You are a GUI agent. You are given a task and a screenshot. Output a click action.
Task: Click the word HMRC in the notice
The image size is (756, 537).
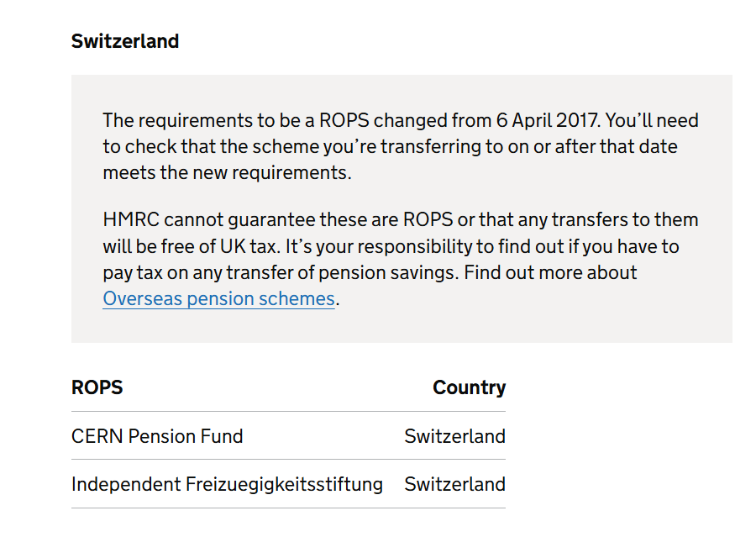(131, 219)
